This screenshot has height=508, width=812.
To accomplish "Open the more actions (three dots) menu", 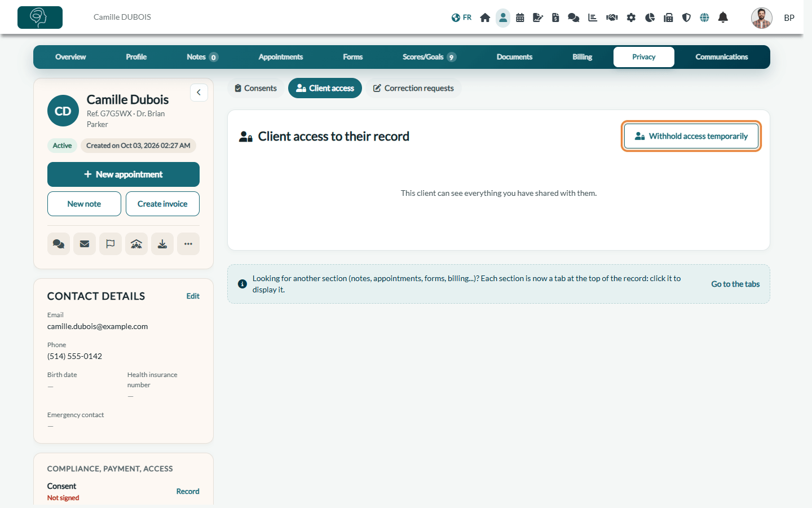I will pos(188,244).
